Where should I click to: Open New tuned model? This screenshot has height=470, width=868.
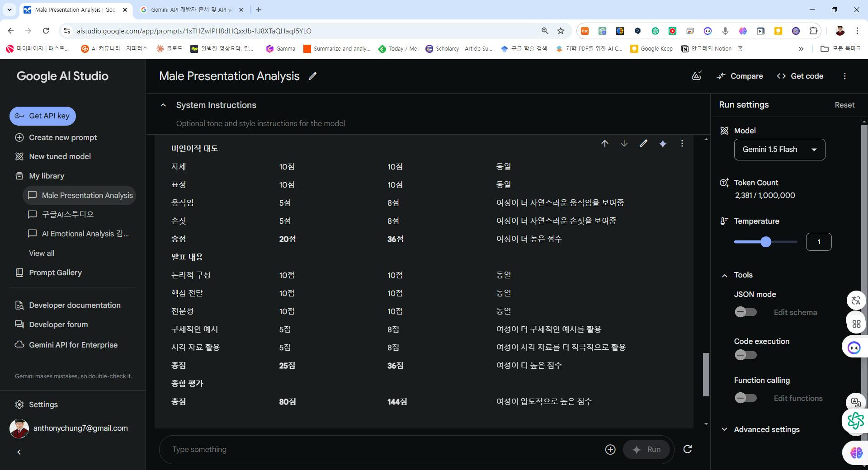pyautogui.click(x=53, y=156)
